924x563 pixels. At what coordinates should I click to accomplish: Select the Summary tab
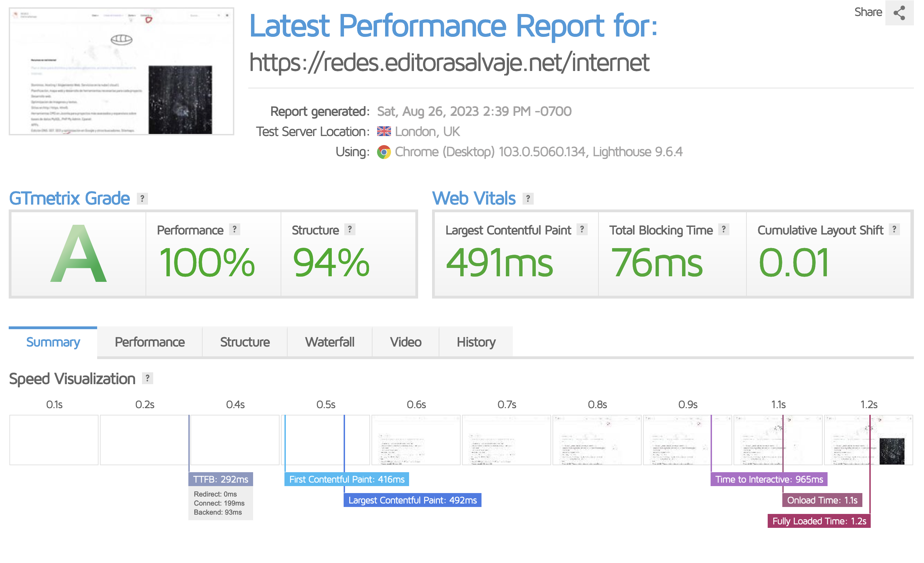(53, 342)
